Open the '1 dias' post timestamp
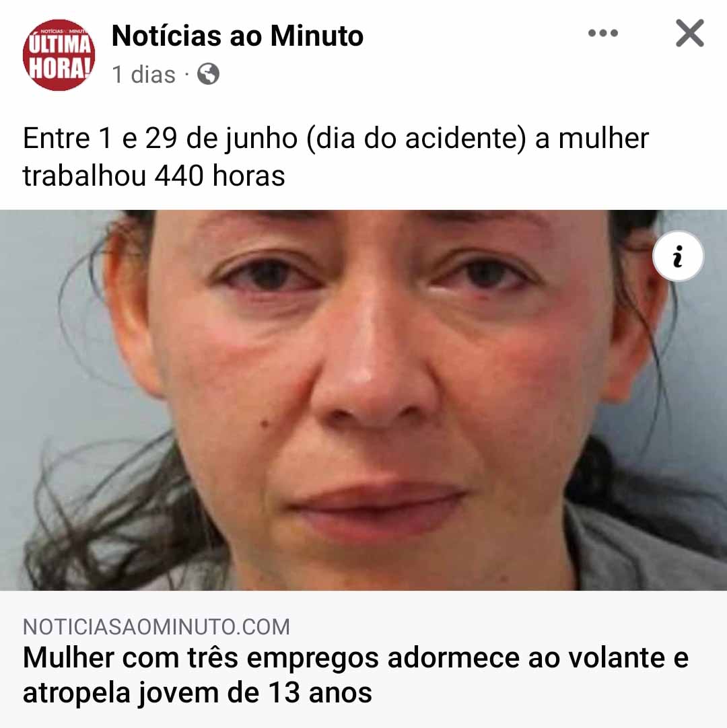The width and height of the screenshot is (727, 728). 143,75
